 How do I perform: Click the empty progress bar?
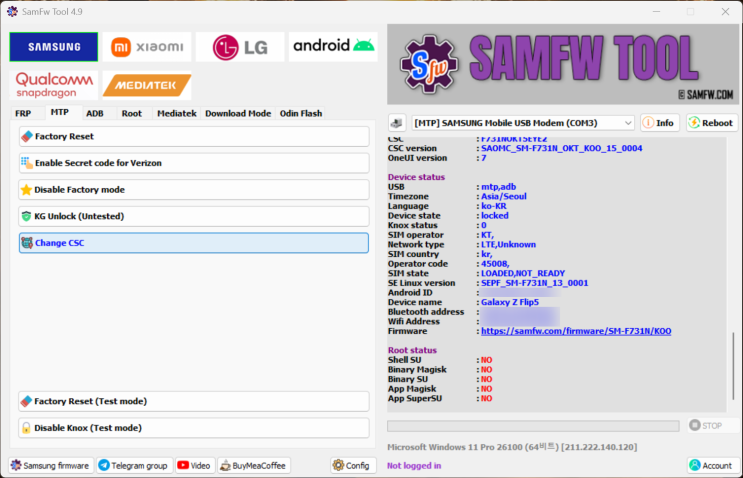click(x=533, y=426)
